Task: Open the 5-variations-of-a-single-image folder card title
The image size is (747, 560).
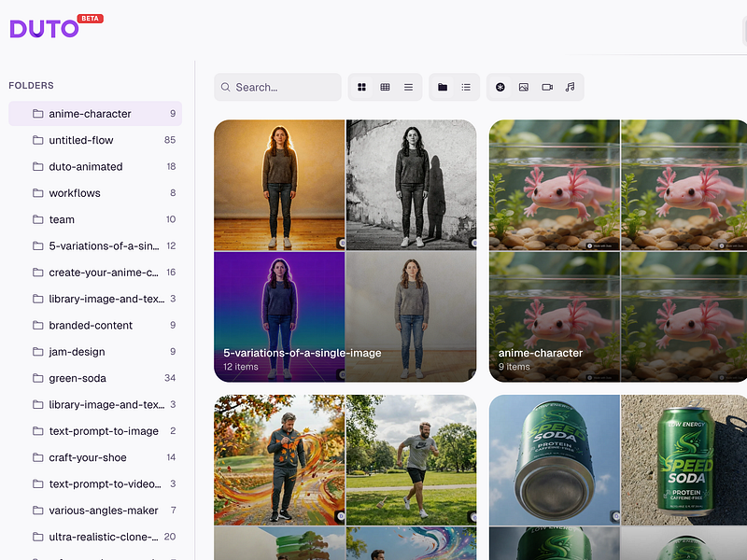Action: pyautogui.click(x=303, y=353)
